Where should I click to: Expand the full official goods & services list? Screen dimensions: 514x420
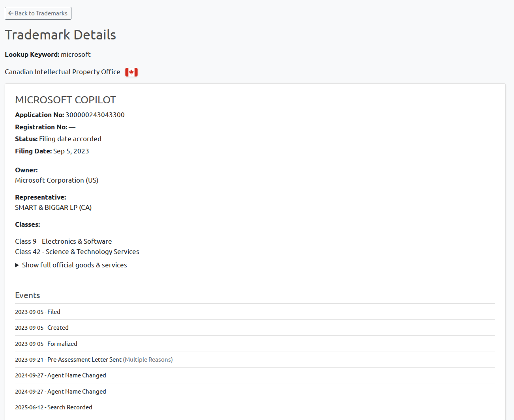pos(74,265)
